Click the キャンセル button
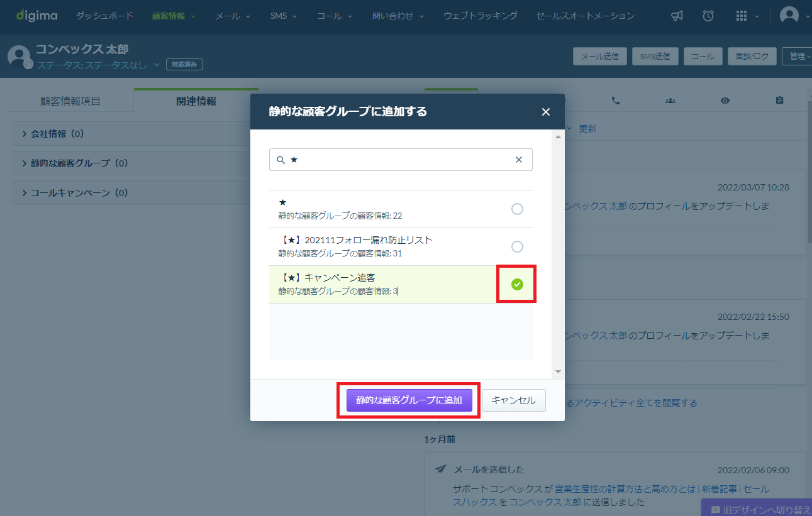 point(514,400)
